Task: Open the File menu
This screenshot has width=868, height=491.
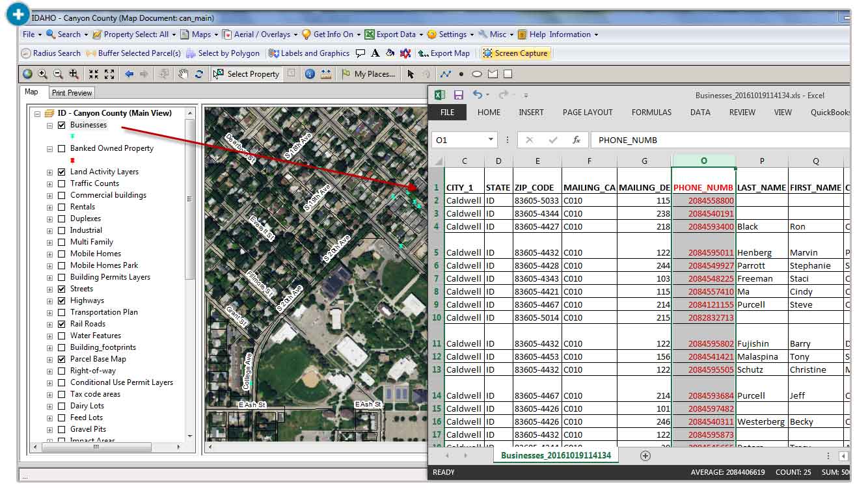Action: [31, 34]
